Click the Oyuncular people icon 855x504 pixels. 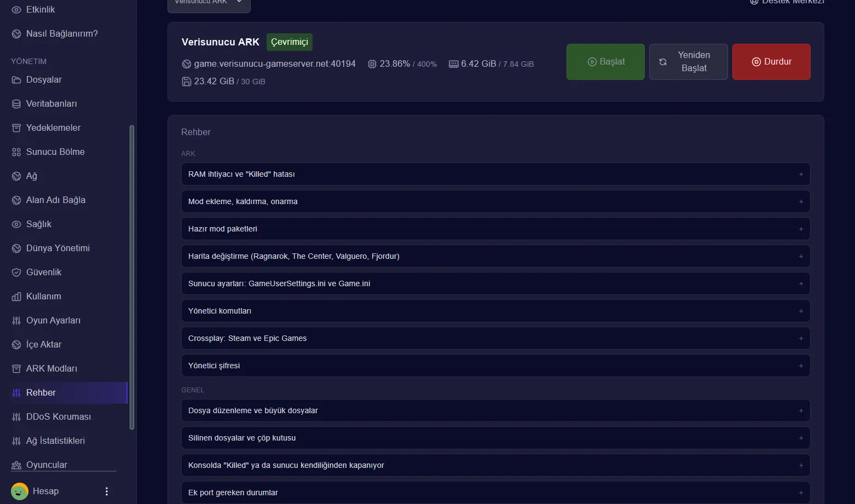pyautogui.click(x=16, y=465)
